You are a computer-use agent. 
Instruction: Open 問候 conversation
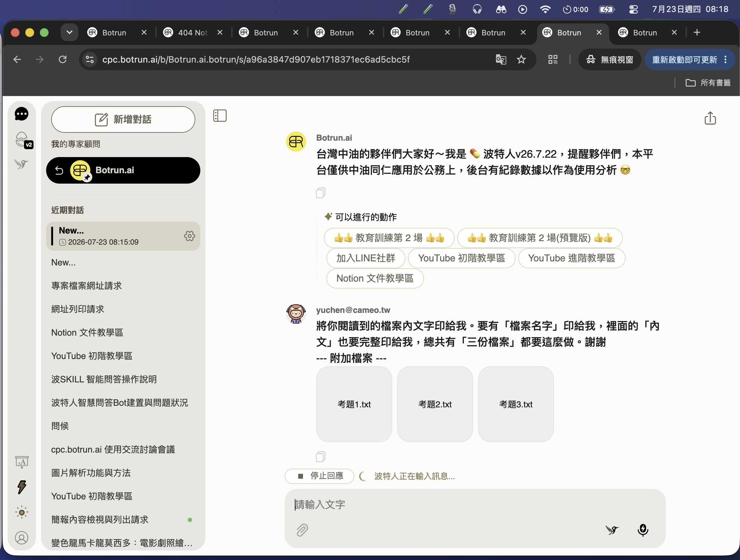tap(60, 426)
